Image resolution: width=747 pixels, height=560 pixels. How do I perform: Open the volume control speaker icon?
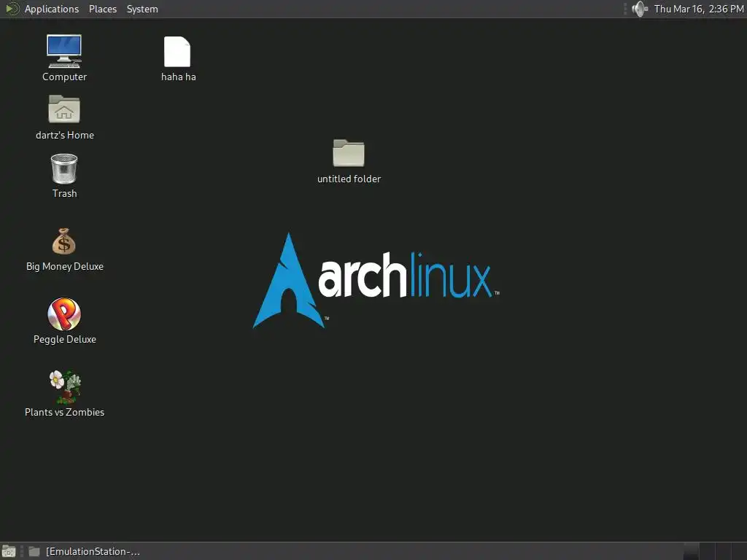click(x=640, y=9)
